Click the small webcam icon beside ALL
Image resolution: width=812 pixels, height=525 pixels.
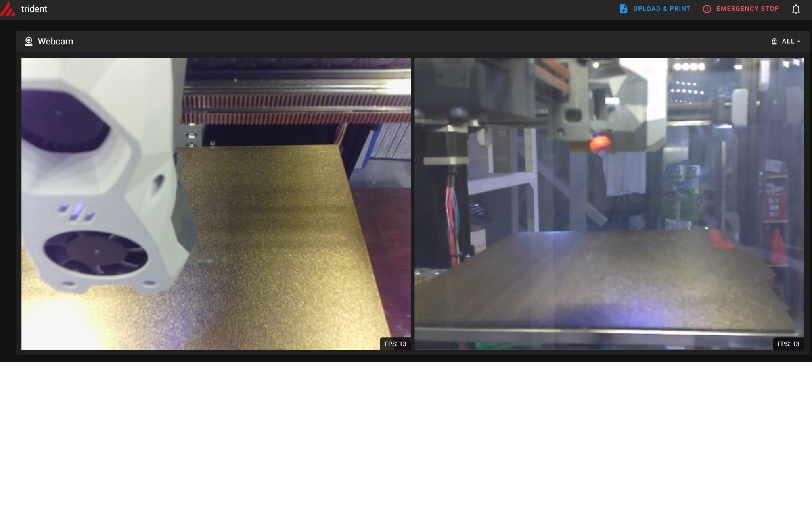(x=774, y=42)
